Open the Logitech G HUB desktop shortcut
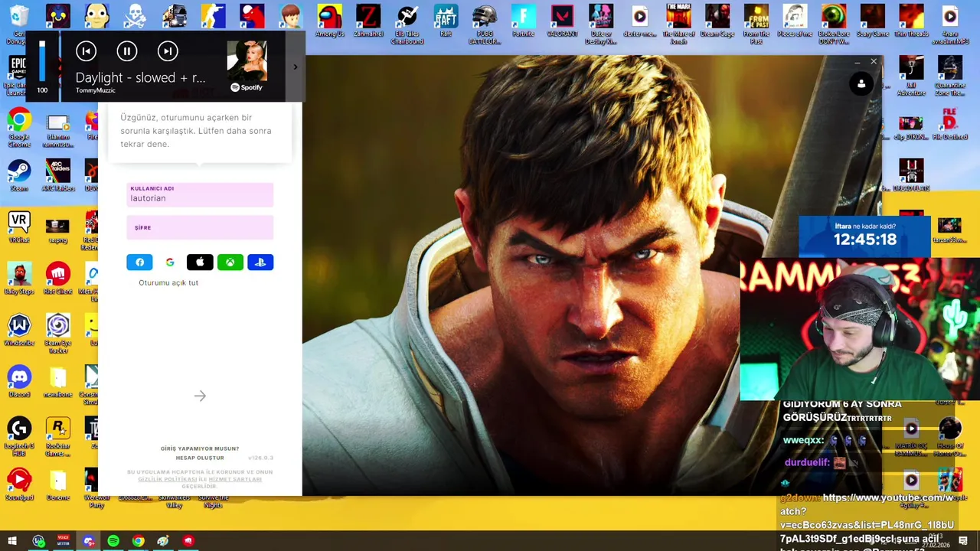The width and height of the screenshot is (980, 551). [19, 437]
